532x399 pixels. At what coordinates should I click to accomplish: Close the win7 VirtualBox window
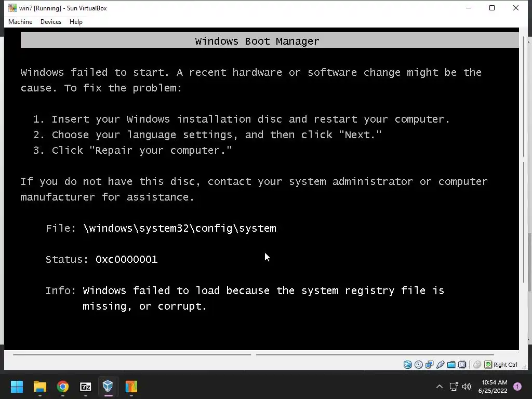[516, 8]
